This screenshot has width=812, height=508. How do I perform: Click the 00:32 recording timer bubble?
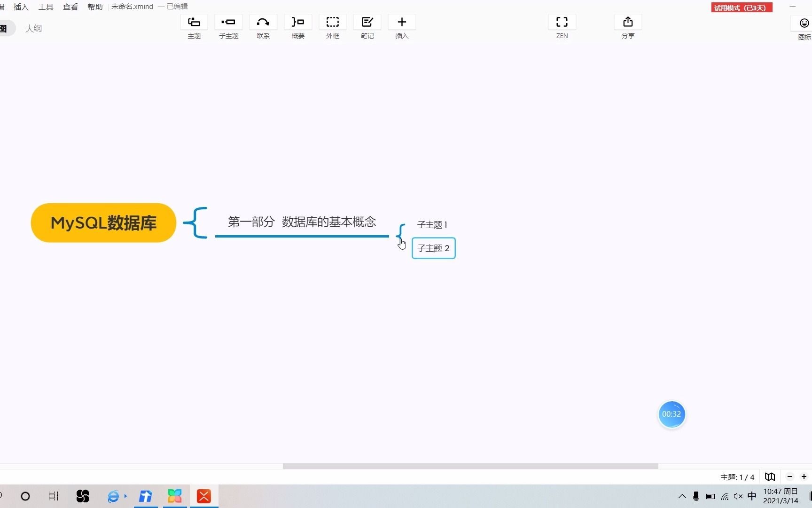671,414
